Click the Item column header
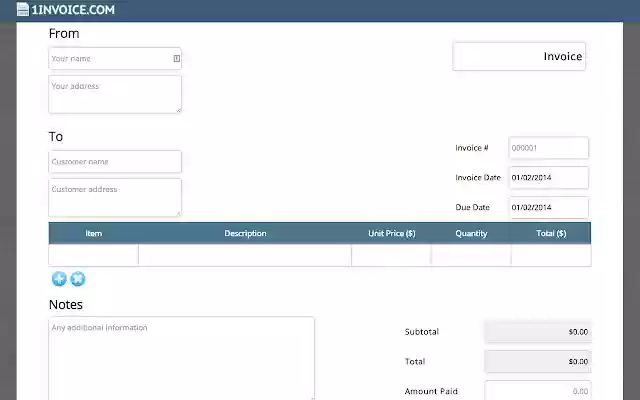 click(x=93, y=233)
